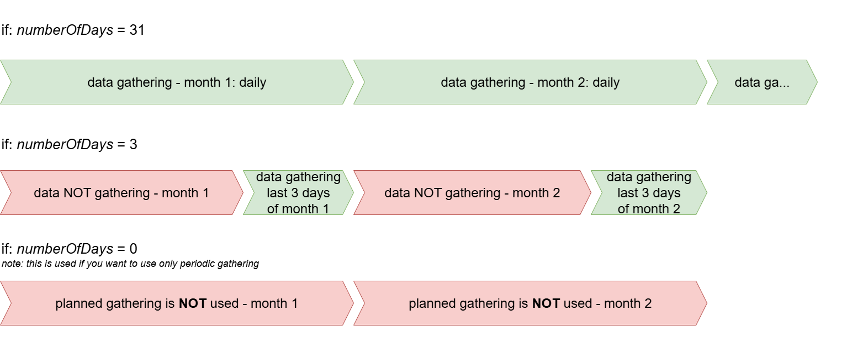Click the green 'last 3 days of month 2' arrow
The width and height of the screenshot is (868, 357).
coord(649,193)
